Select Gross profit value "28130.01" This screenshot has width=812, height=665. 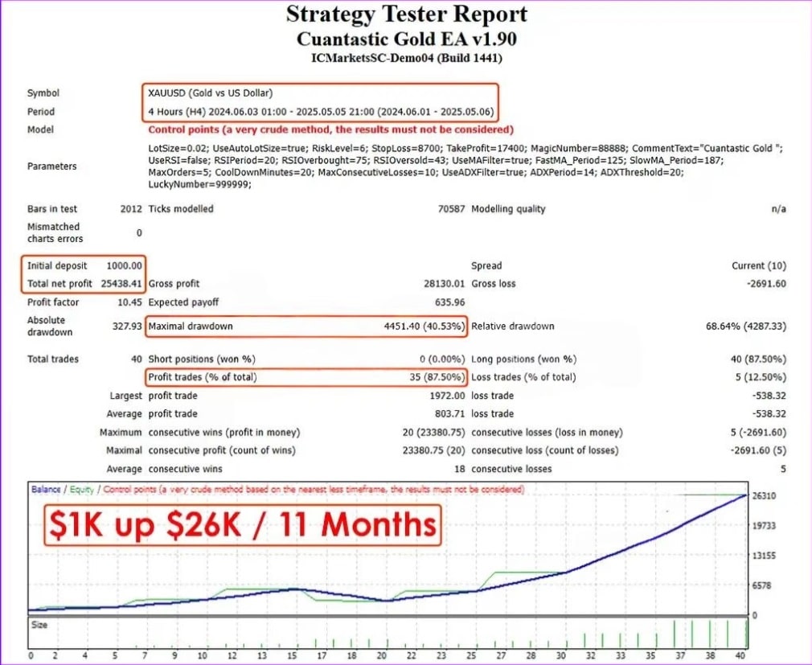[445, 284]
